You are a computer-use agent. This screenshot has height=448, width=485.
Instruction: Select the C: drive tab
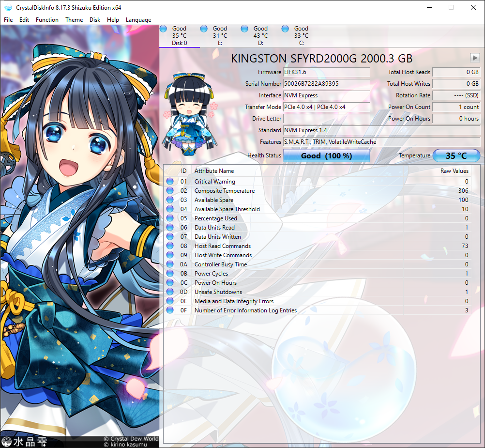click(301, 36)
